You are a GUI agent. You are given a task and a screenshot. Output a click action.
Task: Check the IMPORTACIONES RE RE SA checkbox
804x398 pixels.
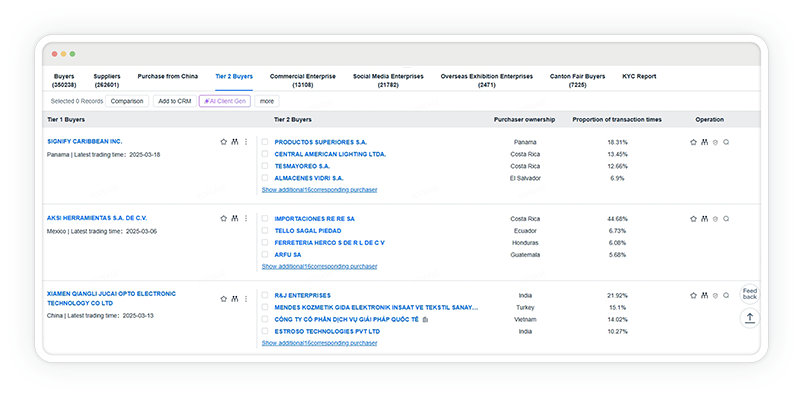pos(265,218)
